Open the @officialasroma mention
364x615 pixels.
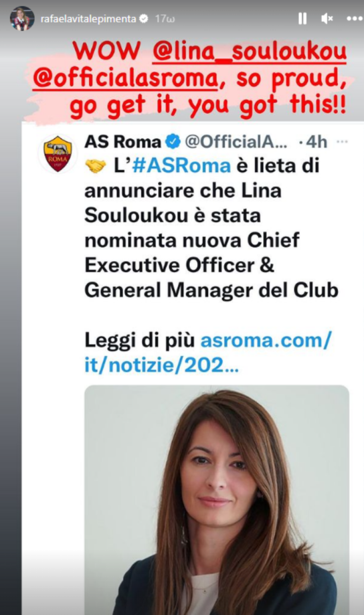coord(125,79)
